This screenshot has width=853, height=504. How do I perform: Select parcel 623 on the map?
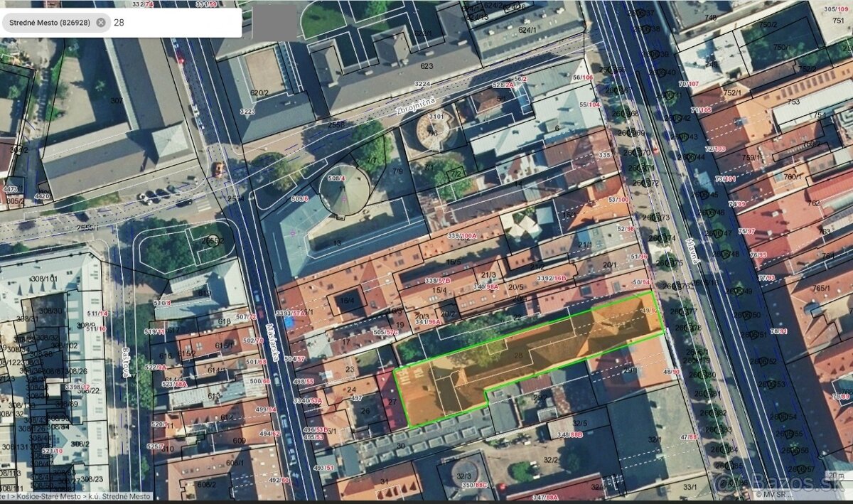[x=426, y=66]
